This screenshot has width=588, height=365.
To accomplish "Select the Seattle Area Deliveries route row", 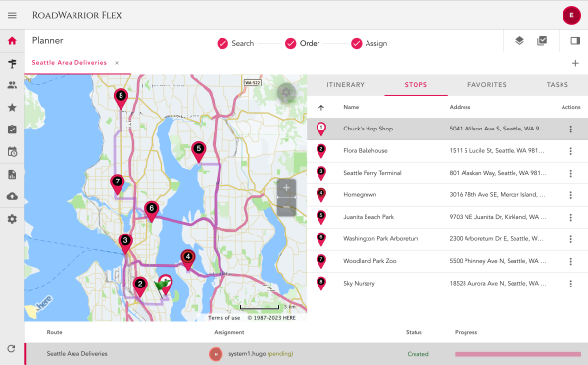I will coord(307,354).
